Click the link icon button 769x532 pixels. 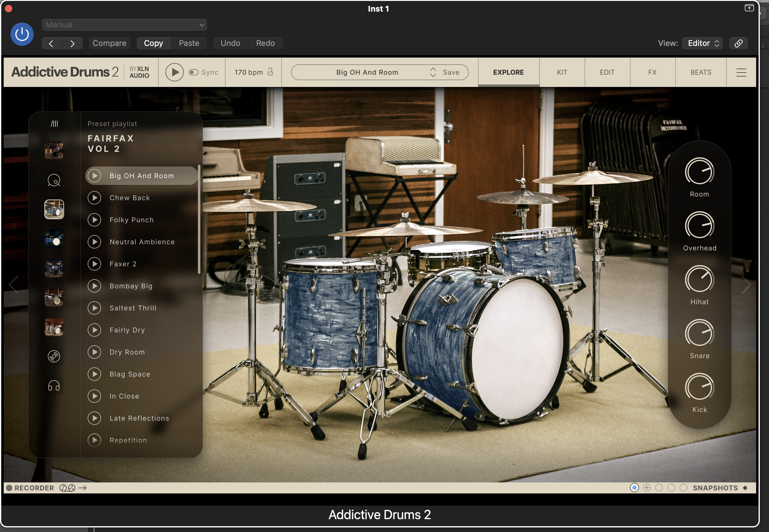pos(738,43)
